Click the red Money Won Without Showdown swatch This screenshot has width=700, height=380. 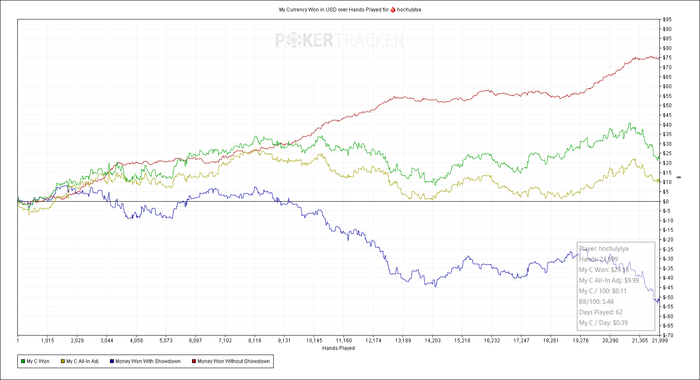pos(194,361)
